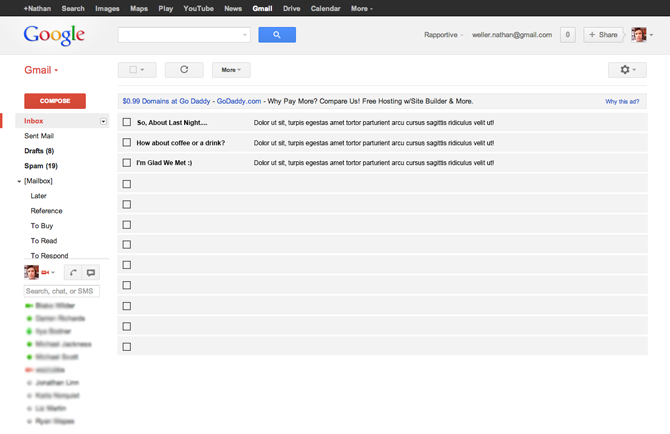This screenshot has height=434, width=670.
Task: Open the select-all checkbox dropdown
Action: [143, 70]
